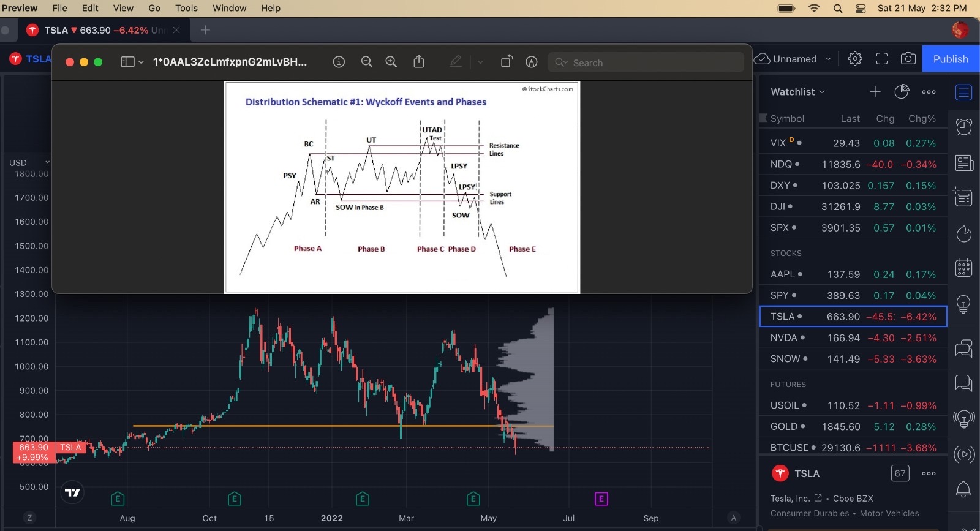The width and height of the screenshot is (980, 531).
Task: Open Tesla, Inc. external link icon
Action: tap(818, 498)
